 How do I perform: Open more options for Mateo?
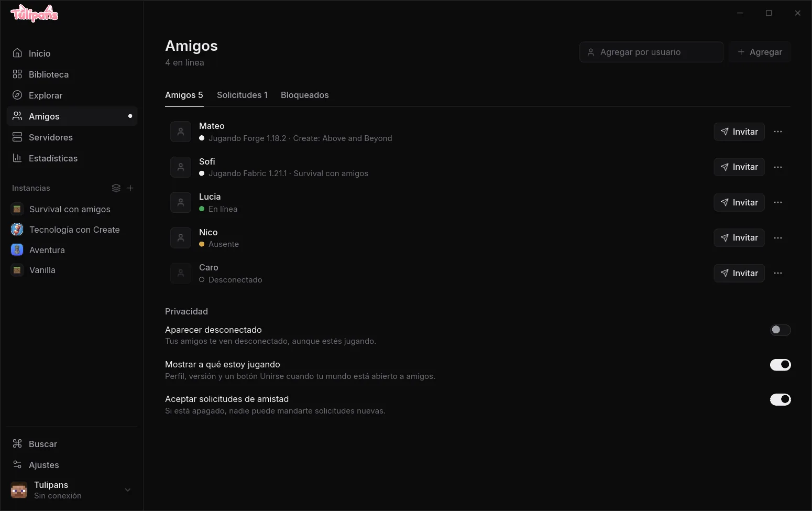click(778, 132)
